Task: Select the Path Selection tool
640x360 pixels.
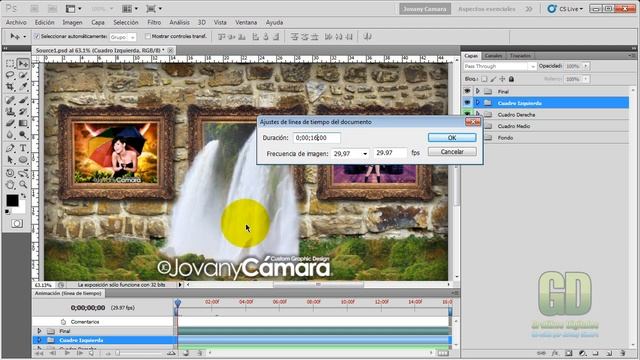Action: (x=10, y=160)
